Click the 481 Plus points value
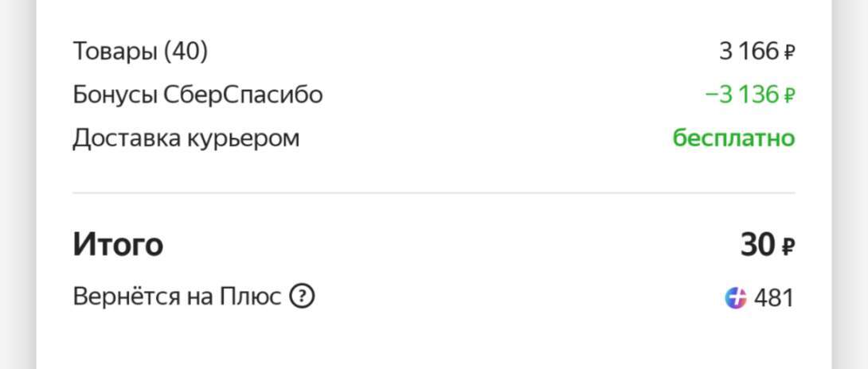 tap(773, 298)
